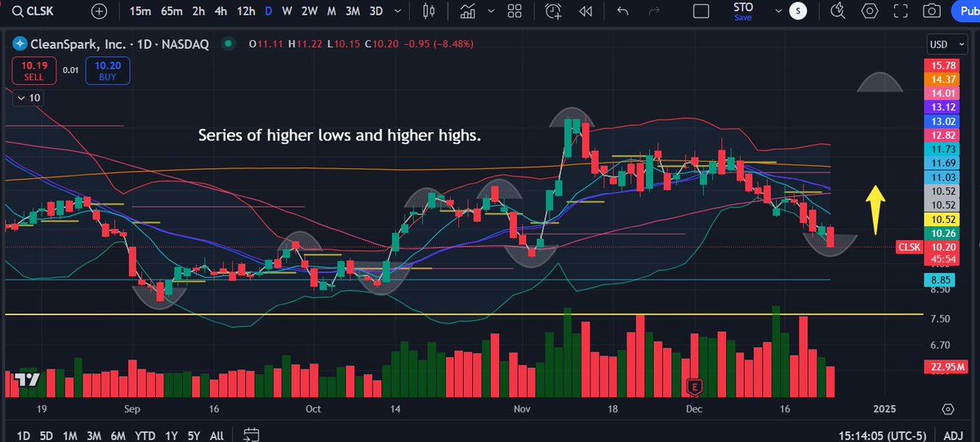Choose the 12h interval
Image resolution: width=980 pixels, height=442 pixels.
point(246,11)
